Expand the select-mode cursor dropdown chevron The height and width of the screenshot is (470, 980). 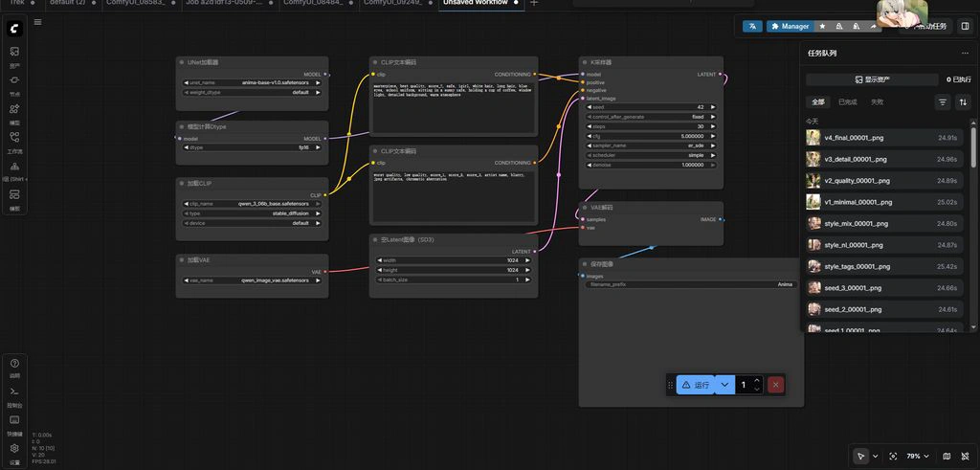click(875, 457)
